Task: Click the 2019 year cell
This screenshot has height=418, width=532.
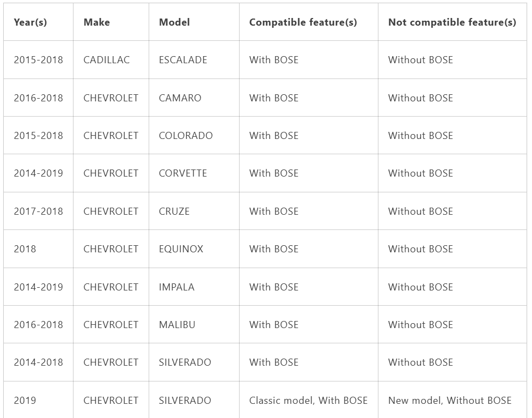Action: [x=25, y=401]
